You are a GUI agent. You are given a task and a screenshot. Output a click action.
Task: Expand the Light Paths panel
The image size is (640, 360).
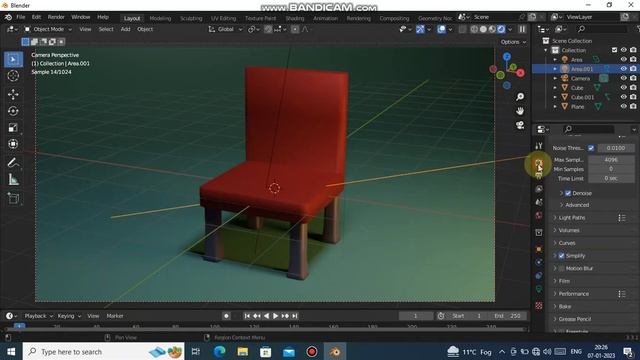click(x=572, y=218)
